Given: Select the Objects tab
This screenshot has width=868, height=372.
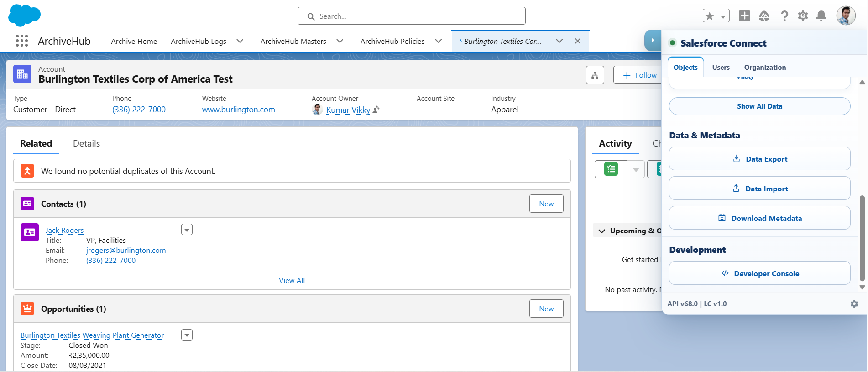Looking at the screenshot, I should coord(685,68).
